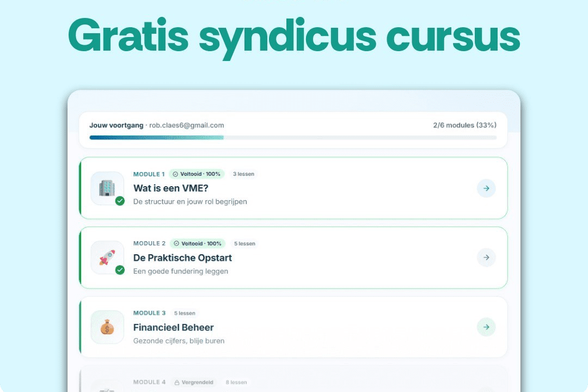
Task: Click the green checkmark on the Module 1 icon
Action: pos(120,201)
